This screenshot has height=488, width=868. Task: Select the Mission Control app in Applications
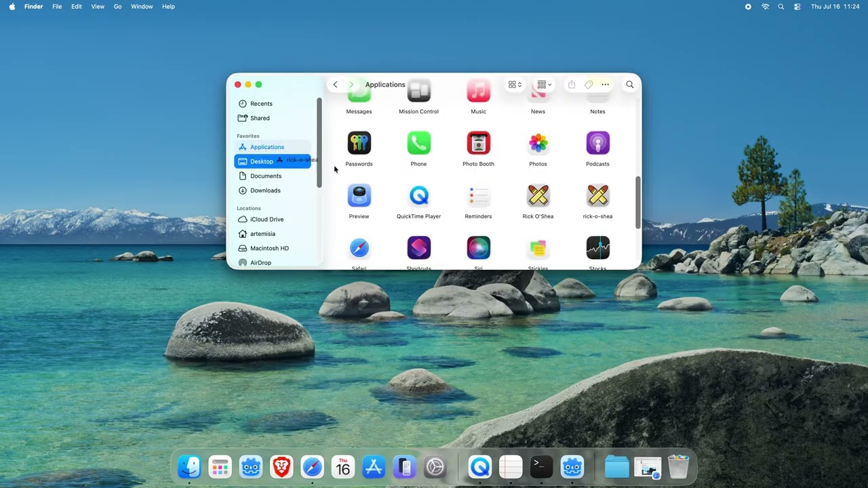[418, 91]
